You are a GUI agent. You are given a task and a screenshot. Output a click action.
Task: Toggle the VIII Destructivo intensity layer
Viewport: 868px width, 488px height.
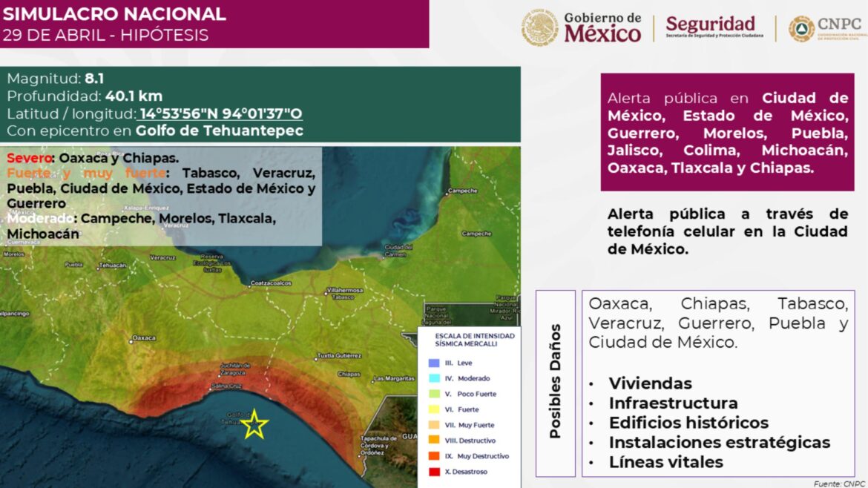point(435,441)
